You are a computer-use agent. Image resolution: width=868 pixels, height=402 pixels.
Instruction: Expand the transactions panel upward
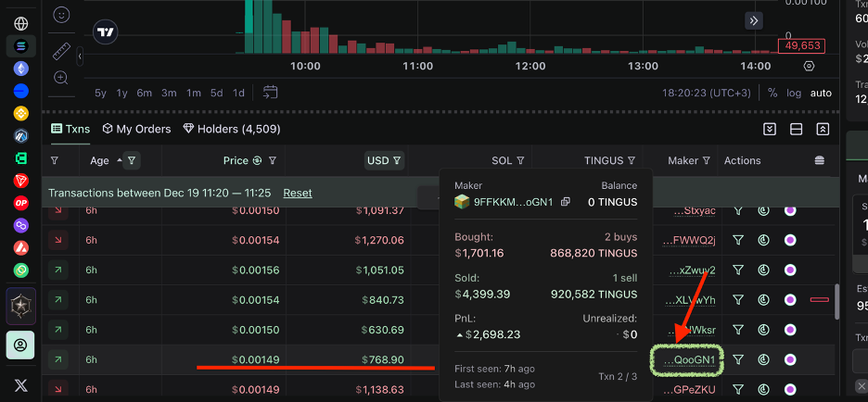(x=822, y=129)
